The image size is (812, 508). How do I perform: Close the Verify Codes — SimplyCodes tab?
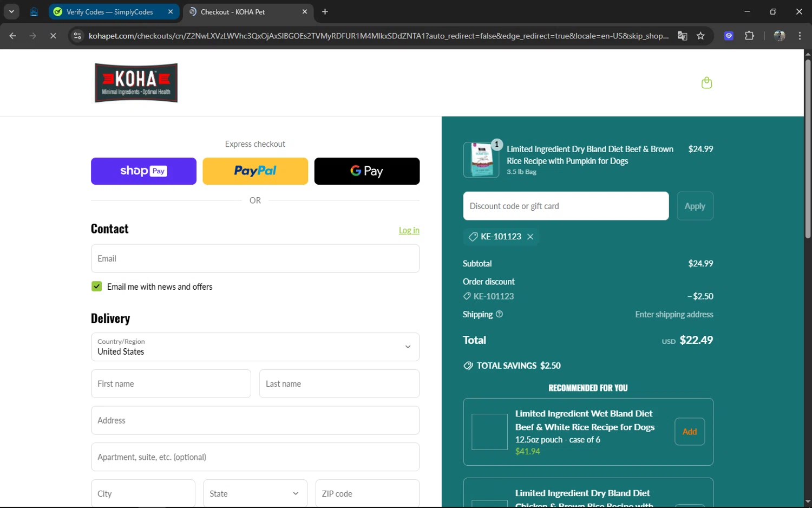171,11
